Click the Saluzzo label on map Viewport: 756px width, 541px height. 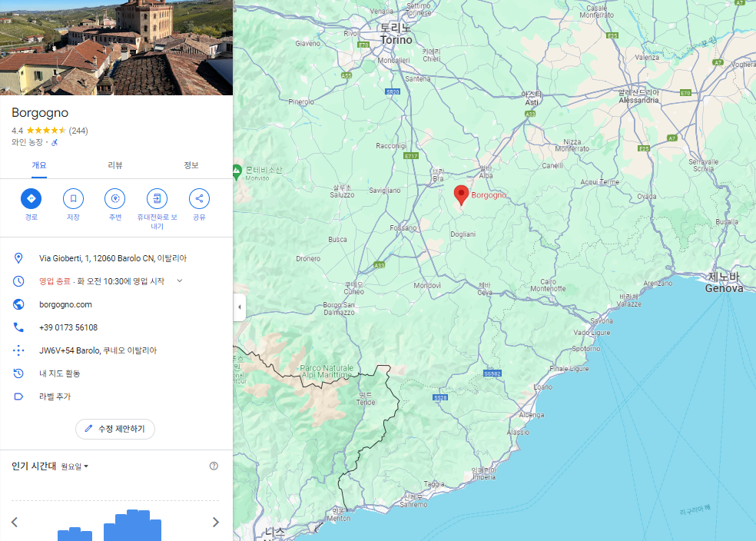[342, 191]
